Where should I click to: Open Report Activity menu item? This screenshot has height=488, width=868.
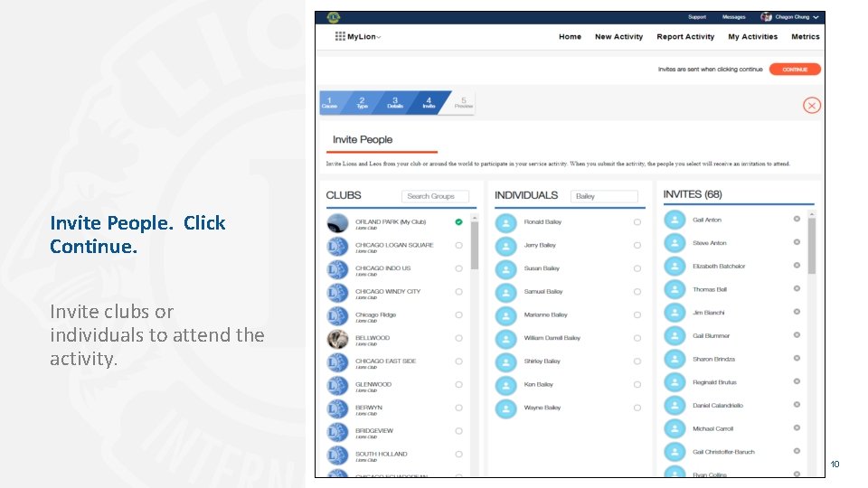685,36
